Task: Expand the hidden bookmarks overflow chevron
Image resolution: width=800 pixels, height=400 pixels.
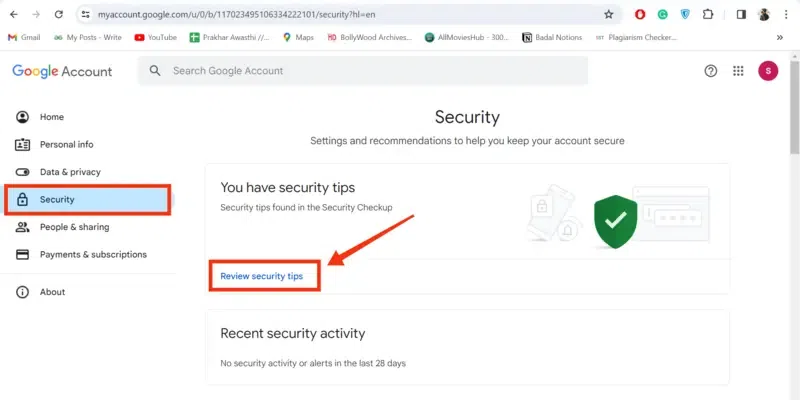Action: [779, 37]
